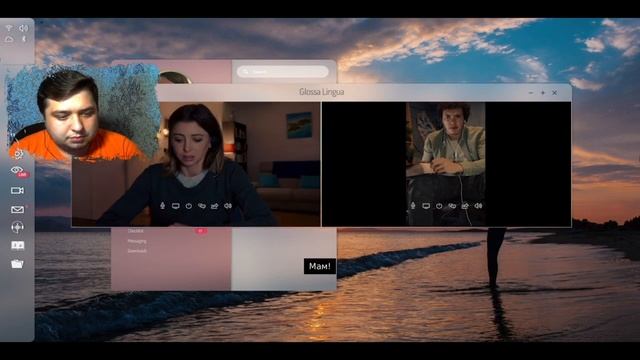Image resolution: width=640 pixels, height=360 pixels.
Task: Click the red notification badge in the background window
Action: tap(200, 231)
